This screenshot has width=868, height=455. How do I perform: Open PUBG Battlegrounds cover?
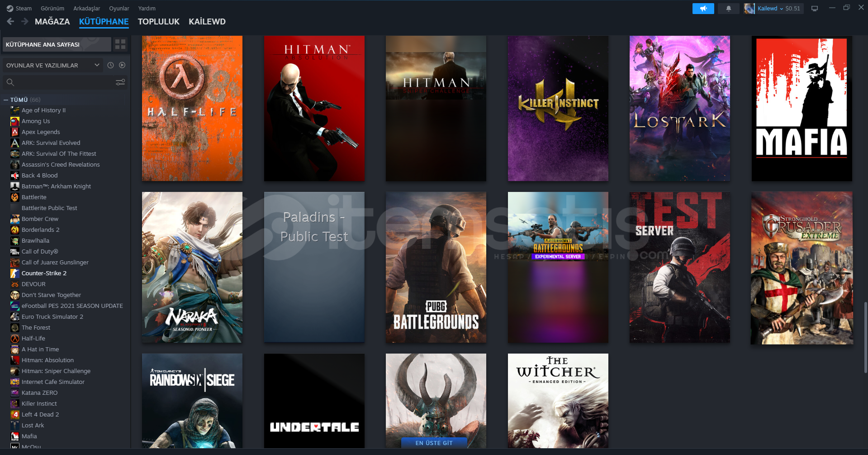tap(436, 267)
